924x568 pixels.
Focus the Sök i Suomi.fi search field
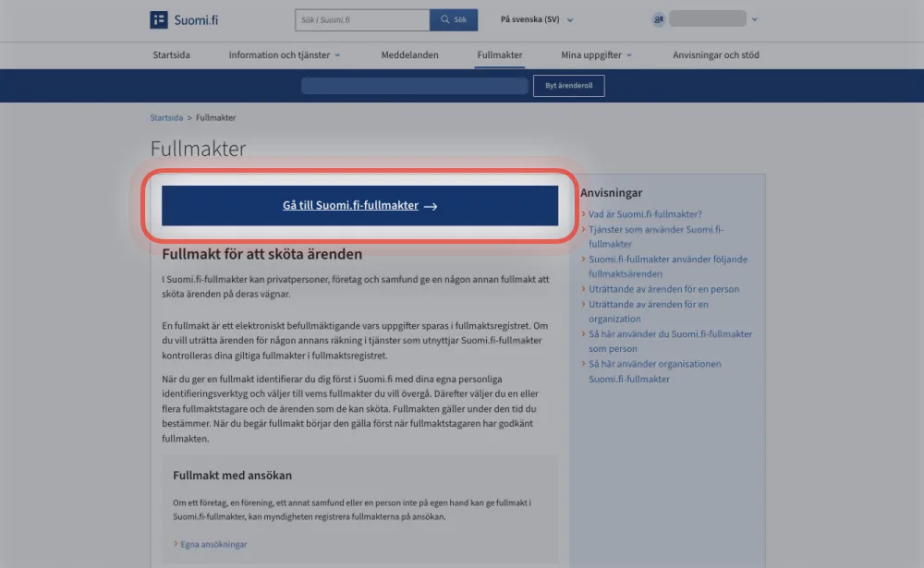362,20
